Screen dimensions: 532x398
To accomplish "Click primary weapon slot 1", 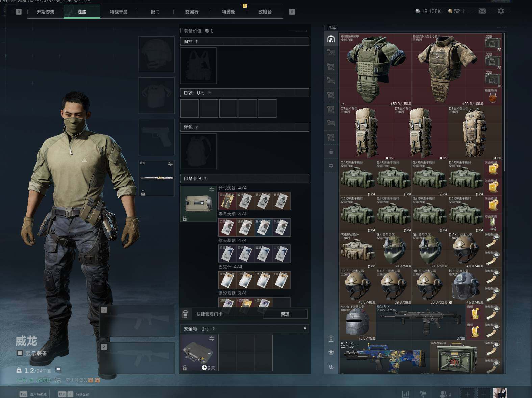I will coord(137,321).
